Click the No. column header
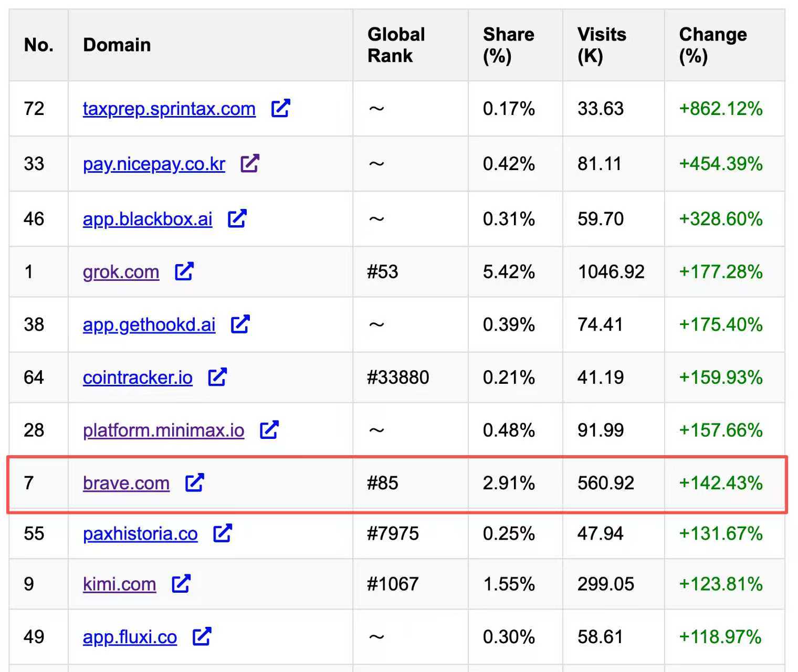798x672 pixels. coord(39,45)
